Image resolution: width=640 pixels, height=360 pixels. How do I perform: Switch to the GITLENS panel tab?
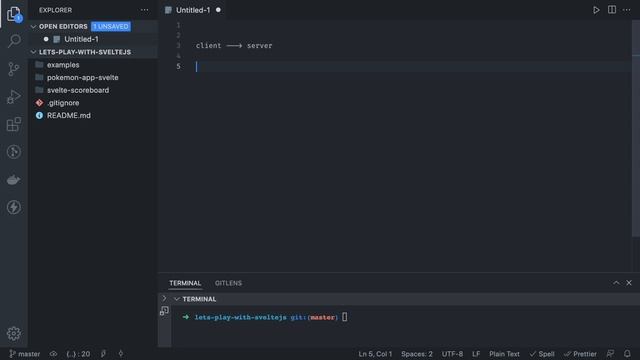click(228, 283)
